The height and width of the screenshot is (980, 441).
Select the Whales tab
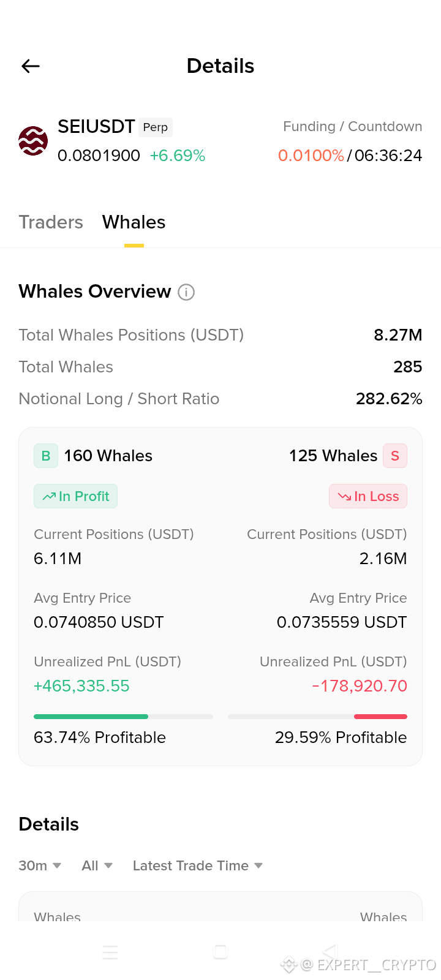click(134, 222)
